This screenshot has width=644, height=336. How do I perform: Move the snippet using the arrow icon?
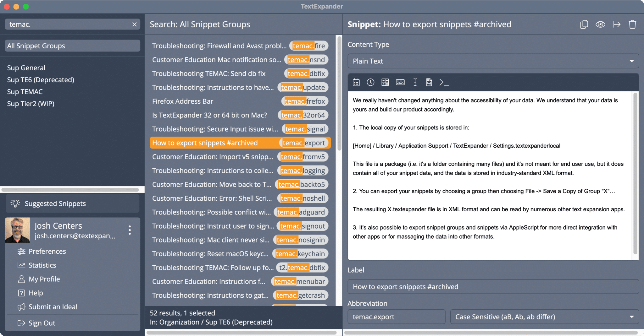pyautogui.click(x=616, y=24)
